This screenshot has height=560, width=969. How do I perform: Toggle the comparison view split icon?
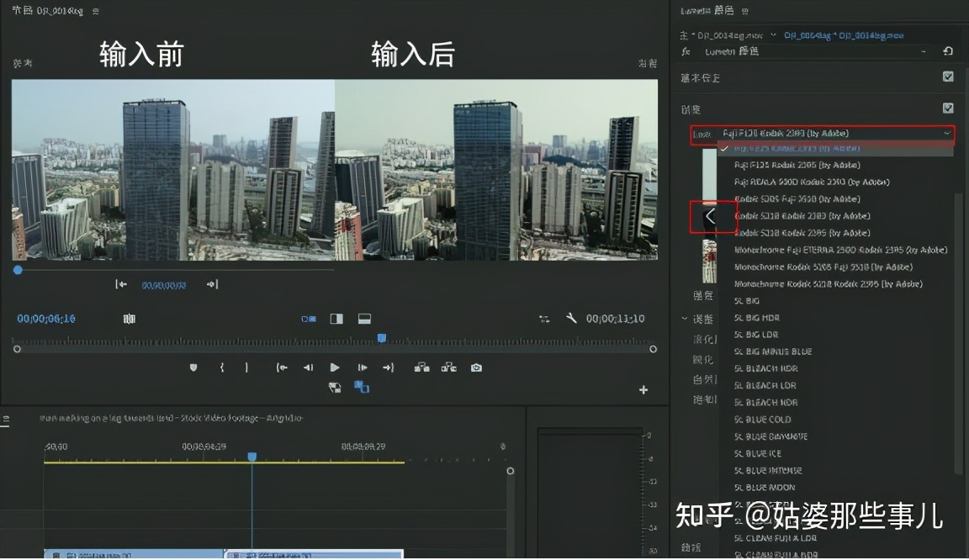[336, 319]
